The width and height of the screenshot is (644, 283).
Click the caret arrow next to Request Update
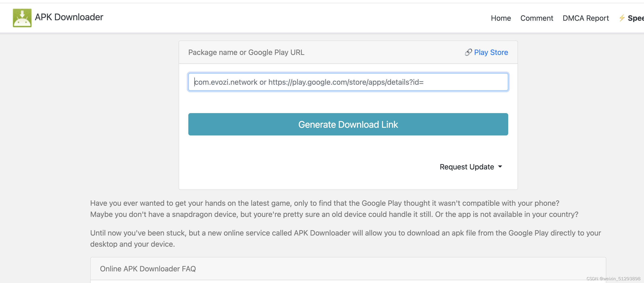[x=500, y=167]
